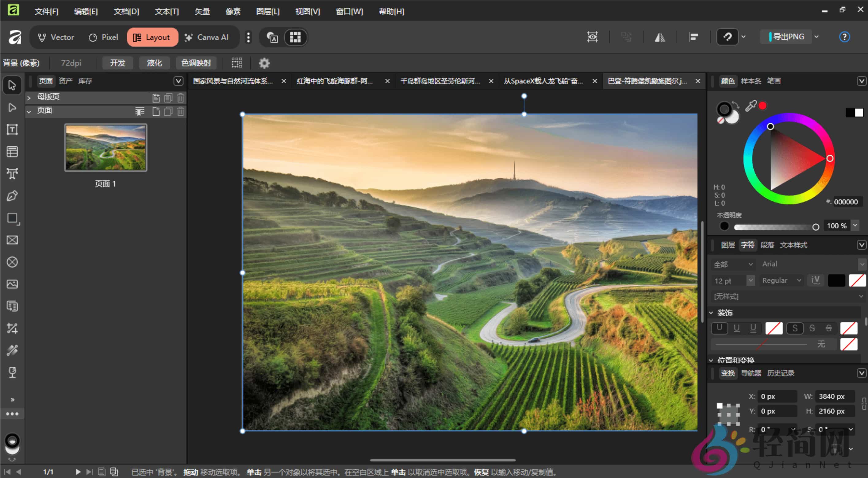Open the 图层[L] menu

coord(267,11)
